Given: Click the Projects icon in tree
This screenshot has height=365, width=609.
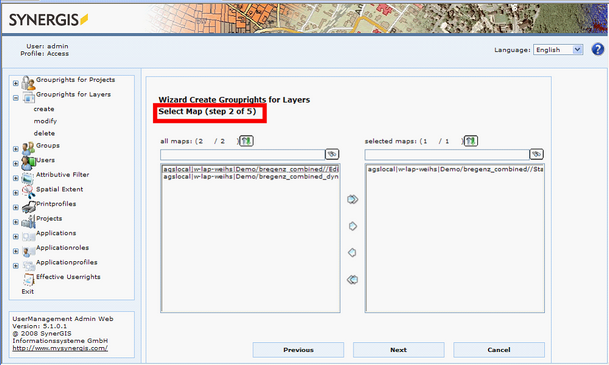Looking at the screenshot, I should click(28, 222).
